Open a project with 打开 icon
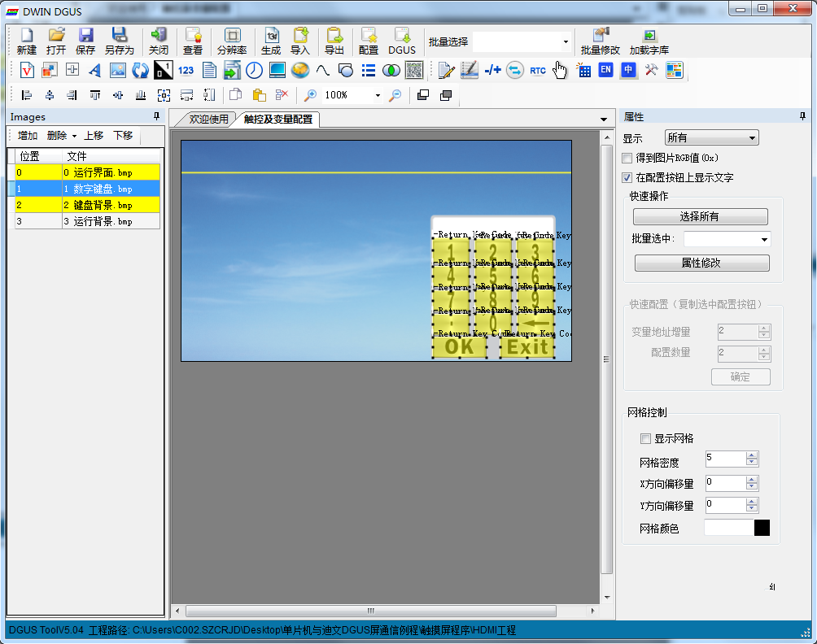 point(56,41)
